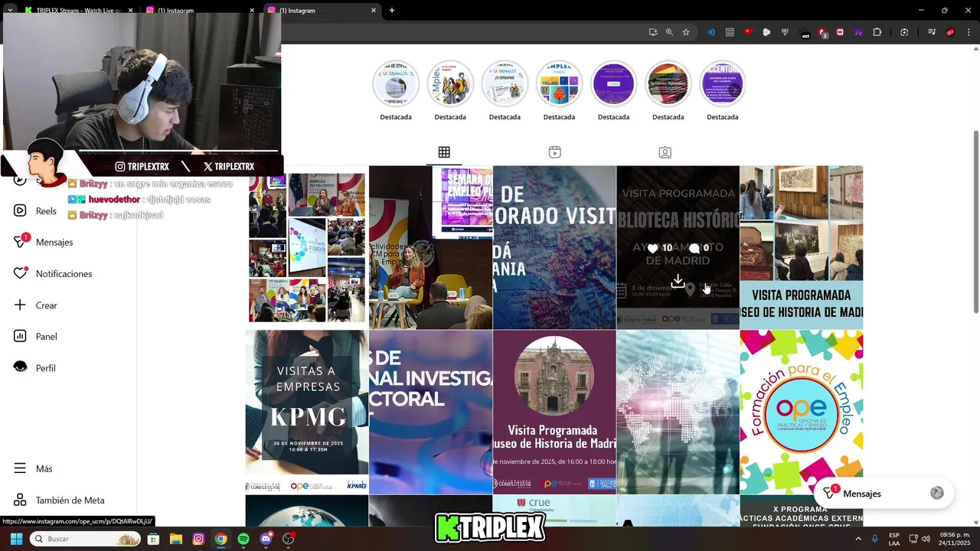Open the tab search dropdown arrow
Viewport: 980px width, 551px height.
click(x=9, y=11)
